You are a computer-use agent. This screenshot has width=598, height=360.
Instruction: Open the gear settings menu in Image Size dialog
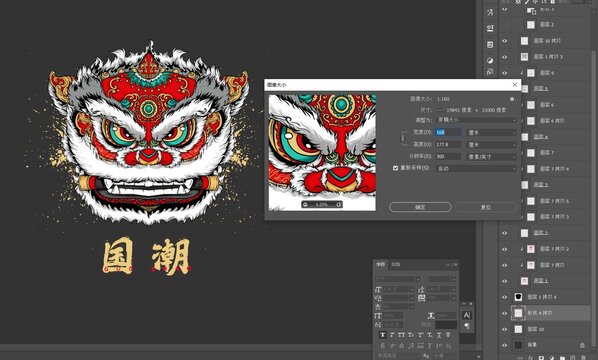tap(512, 99)
